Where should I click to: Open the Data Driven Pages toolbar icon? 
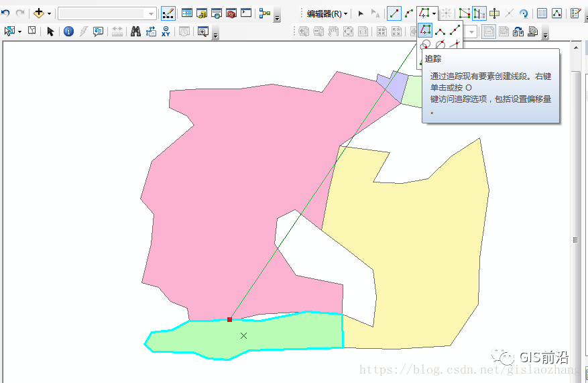tap(533, 32)
